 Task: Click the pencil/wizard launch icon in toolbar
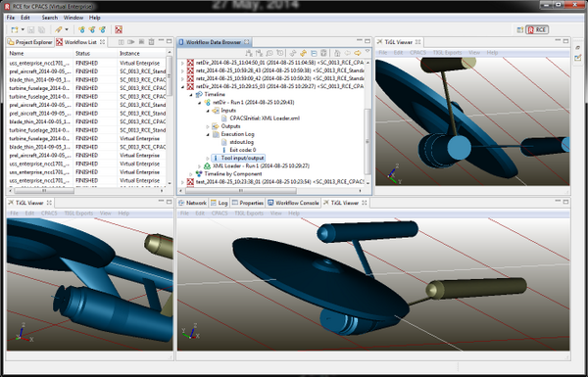coord(59,29)
